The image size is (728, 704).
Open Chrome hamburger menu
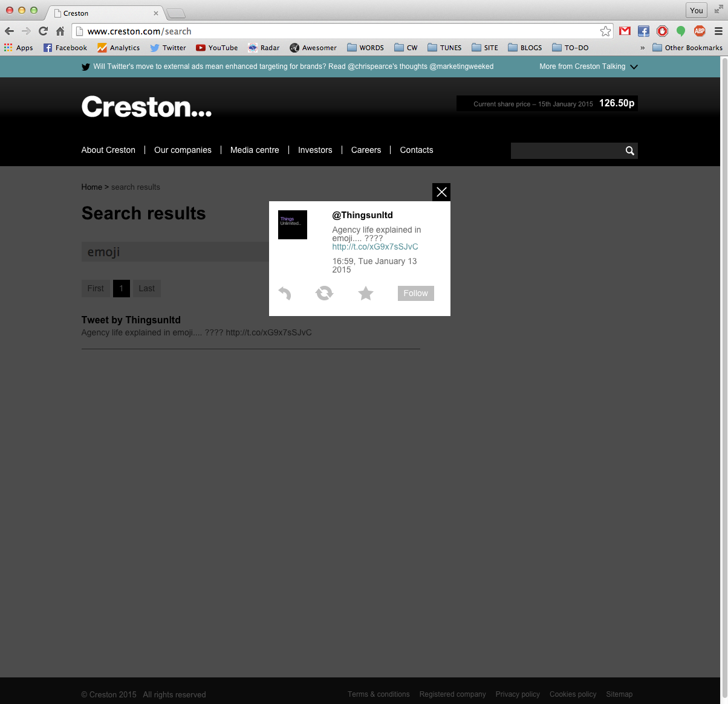click(718, 31)
